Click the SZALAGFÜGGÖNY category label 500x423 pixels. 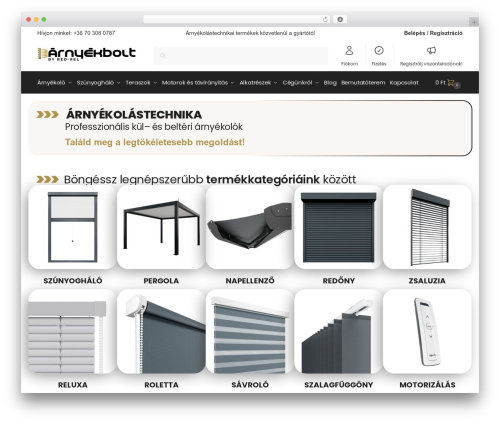pos(339,385)
